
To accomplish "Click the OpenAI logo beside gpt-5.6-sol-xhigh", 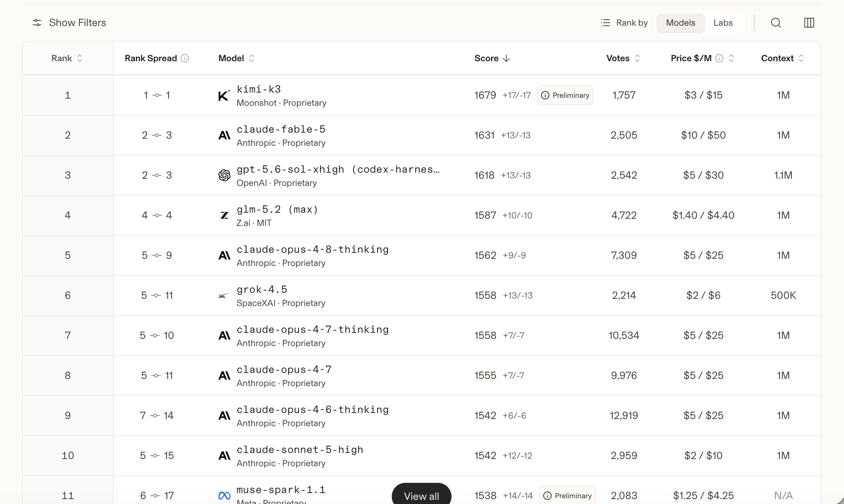I will click(x=224, y=175).
